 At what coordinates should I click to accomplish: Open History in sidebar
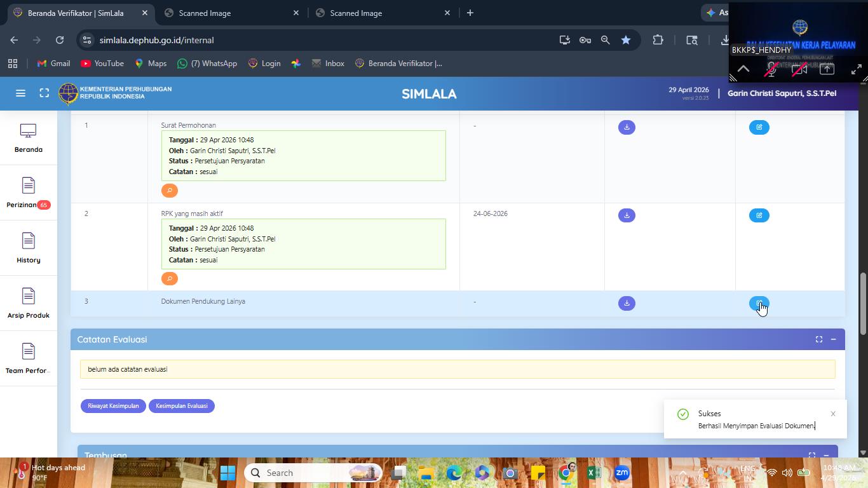[x=29, y=248]
